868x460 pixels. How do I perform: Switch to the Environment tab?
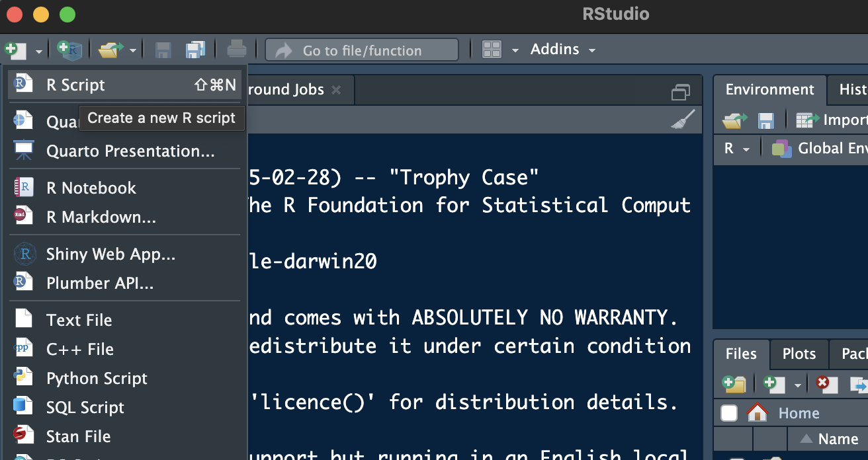[x=769, y=90]
